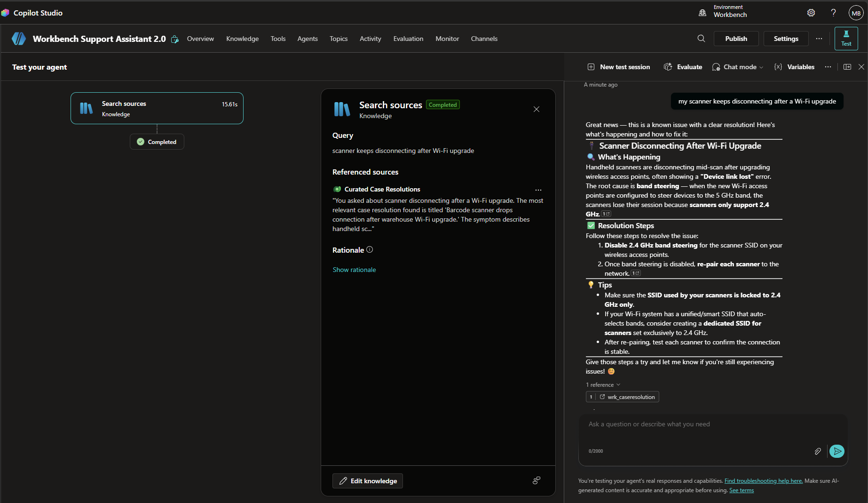This screenshot has width=868, height=503.
Task: Click the Publish button
Action: pos(736,39)
